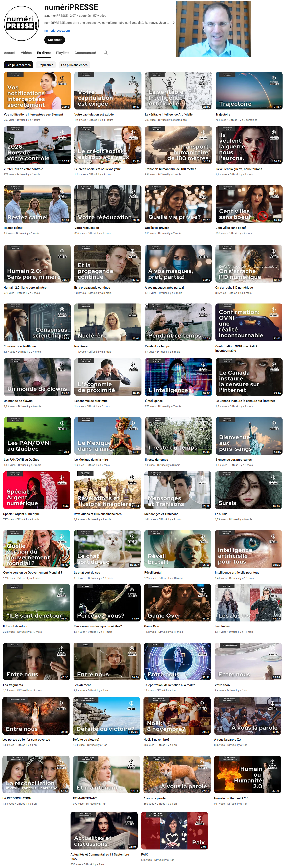Click the channel banner portrait image

[214, 29]
